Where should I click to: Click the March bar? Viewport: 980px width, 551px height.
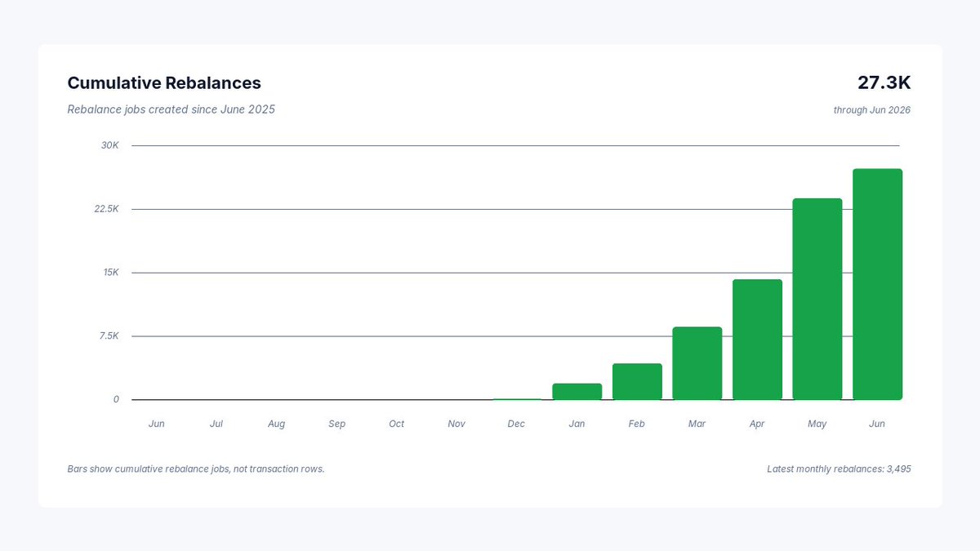coord(697,363)
